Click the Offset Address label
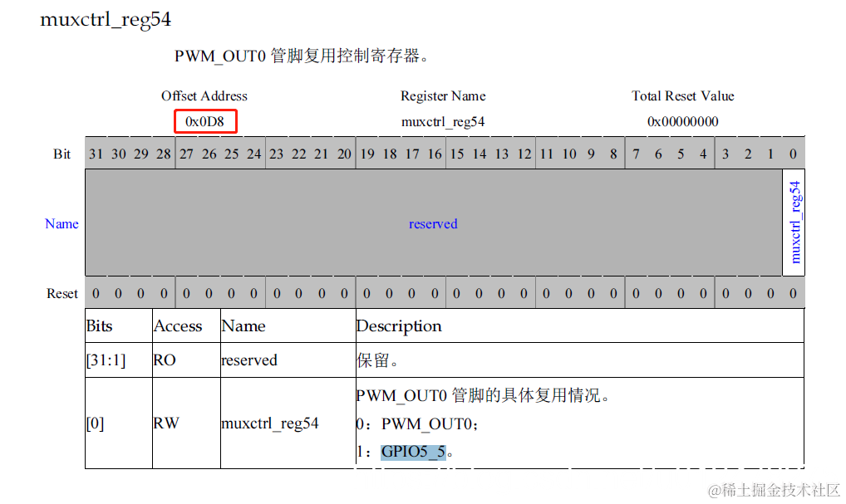 (204, 96)
